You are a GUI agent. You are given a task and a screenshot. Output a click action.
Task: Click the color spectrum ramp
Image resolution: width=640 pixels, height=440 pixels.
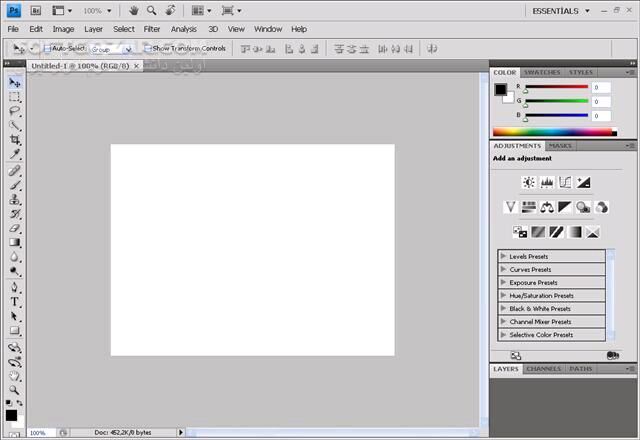552,132
